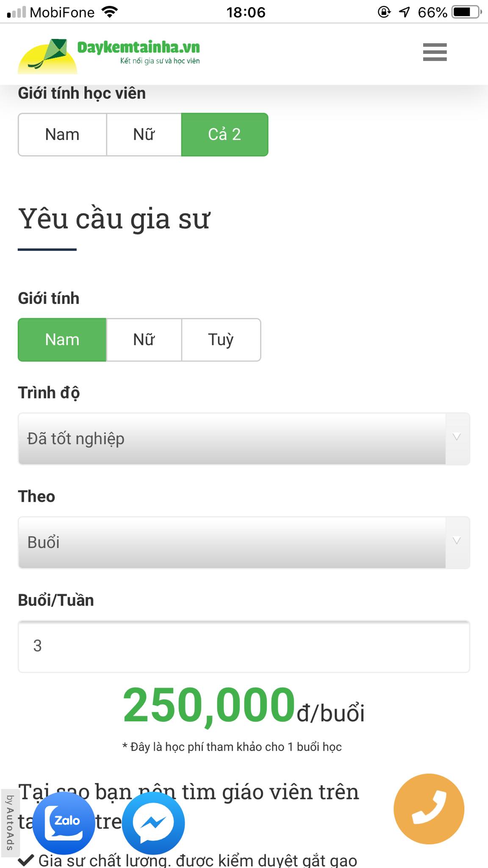488x868 pixels.
Task: Select Nữ for student gender
Action: [144, 134]
